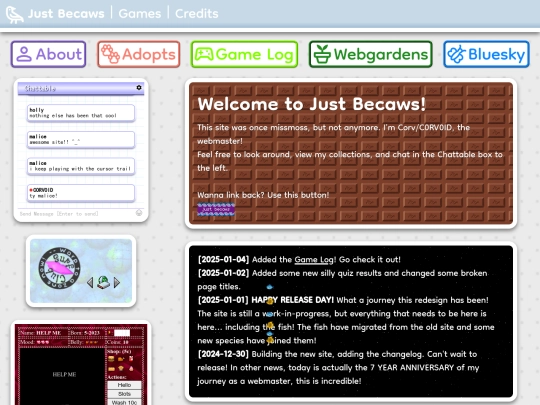Viewport: 540px width, 405px height.
Task: Click the [2025-01-02] changelog date
Action: [x=223, y=273]
